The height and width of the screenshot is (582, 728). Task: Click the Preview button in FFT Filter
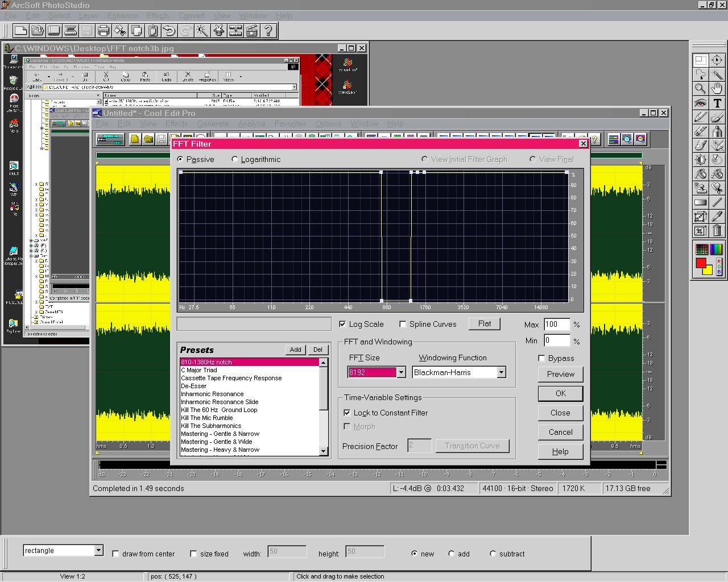pos(561,374)
